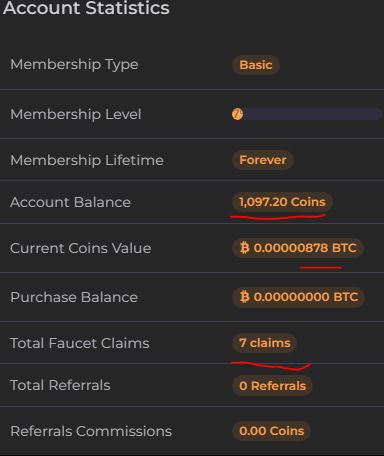
Task: Select the Total Faucet Claims label
Action: (80, 343)
